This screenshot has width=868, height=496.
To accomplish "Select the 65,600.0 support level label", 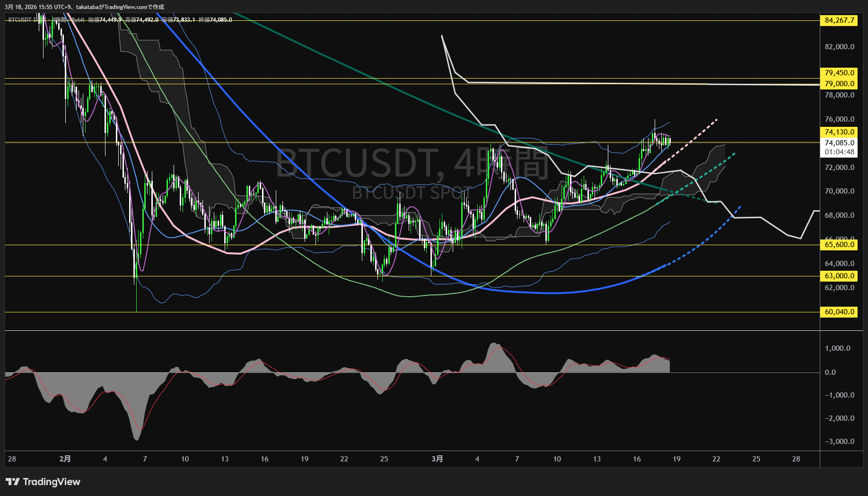I will [839, 245].
